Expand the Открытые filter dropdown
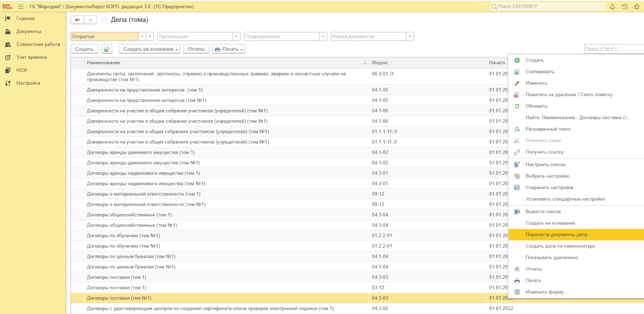The height and width of the screenshot is (314, 644). [x=142, y=37]
